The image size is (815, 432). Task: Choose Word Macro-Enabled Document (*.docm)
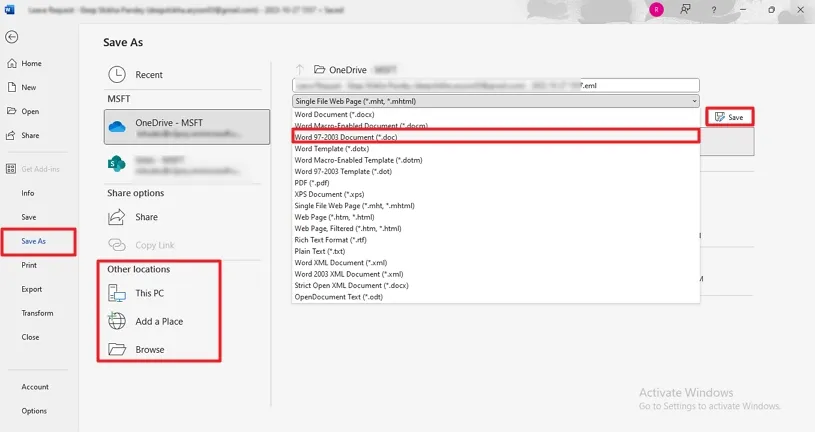tap(496, 125)
